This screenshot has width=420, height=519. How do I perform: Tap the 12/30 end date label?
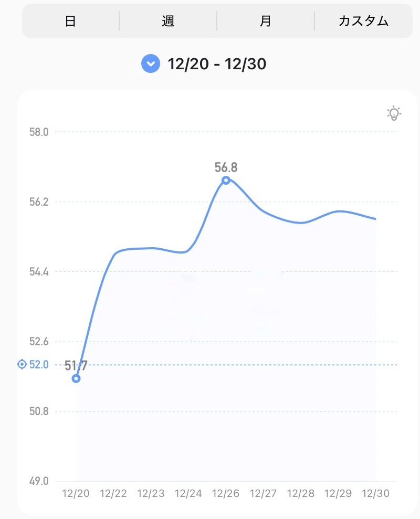coord(375,494)
